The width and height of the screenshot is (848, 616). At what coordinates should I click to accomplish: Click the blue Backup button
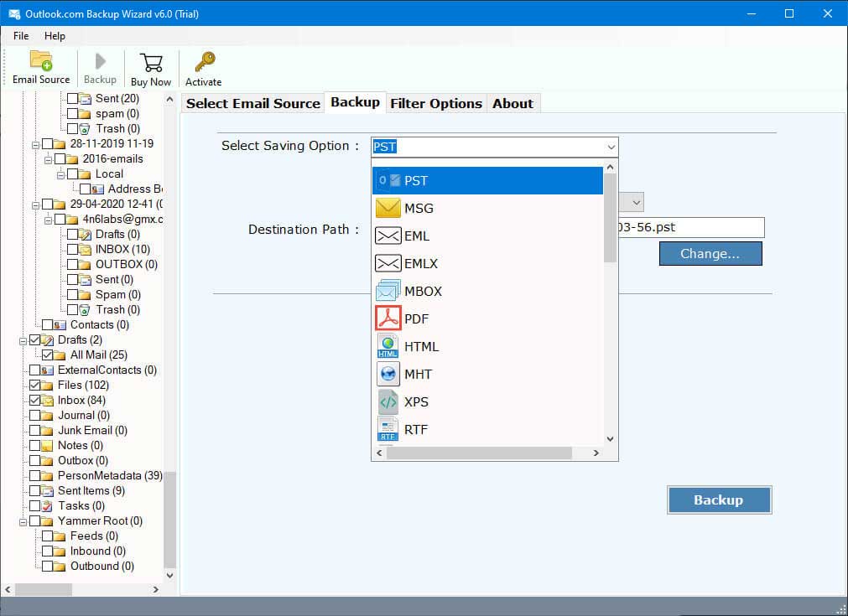pyautogui.click(x=719, y=500)
